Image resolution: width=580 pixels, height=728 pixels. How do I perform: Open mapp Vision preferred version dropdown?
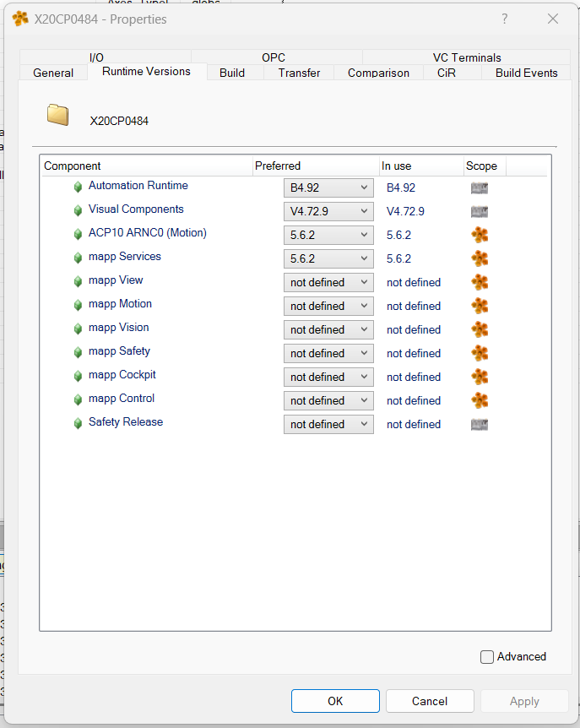pyautogui.click(x=328, y=329)
